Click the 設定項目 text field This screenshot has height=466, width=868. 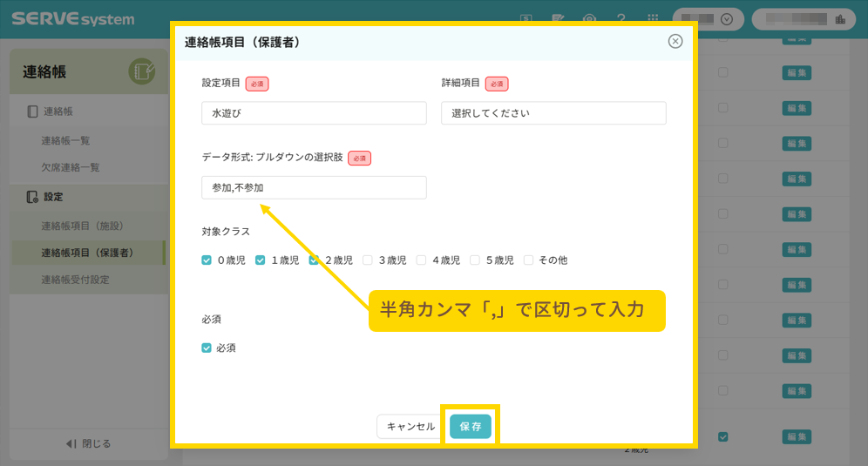pyautogui.click(x=314, y=113)
